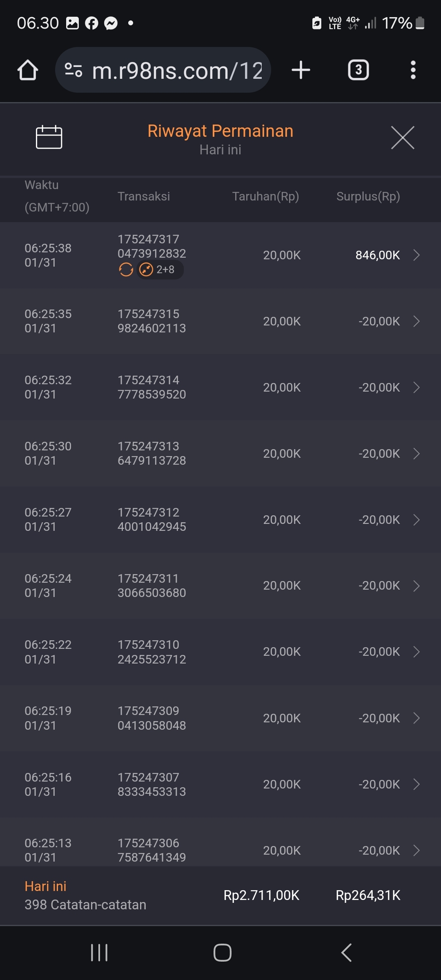The image size is (441, 980).
Task: Tap the 2+8 badge on first transaction
Action: point(160,269)
